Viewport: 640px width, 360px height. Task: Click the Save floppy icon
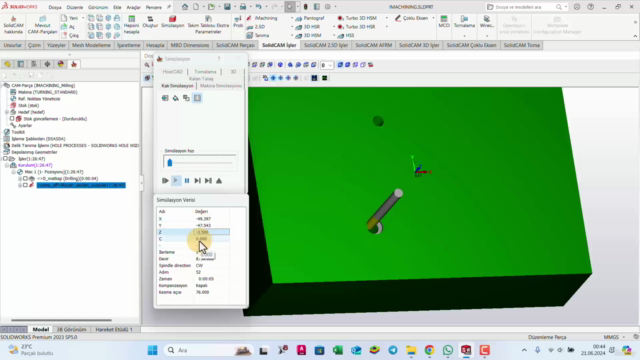click(x=227, y=7)
